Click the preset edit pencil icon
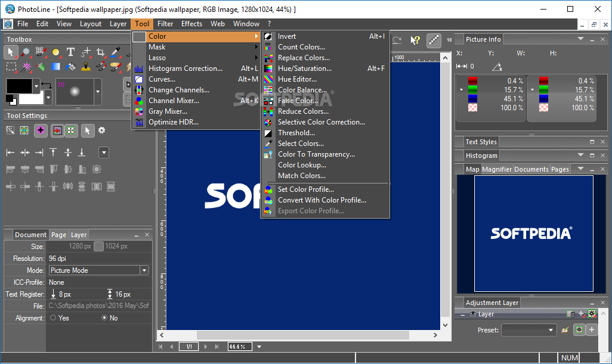This screenshot has height=364, width=612. click(565, 330)
